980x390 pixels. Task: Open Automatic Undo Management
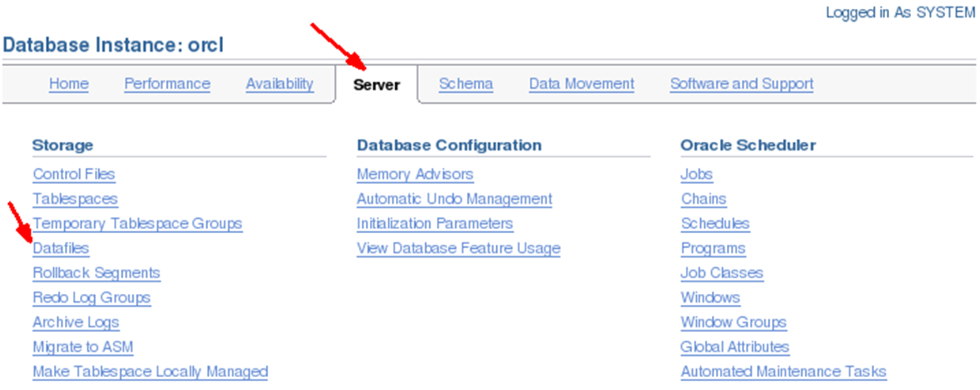click(x=455, y=199)
